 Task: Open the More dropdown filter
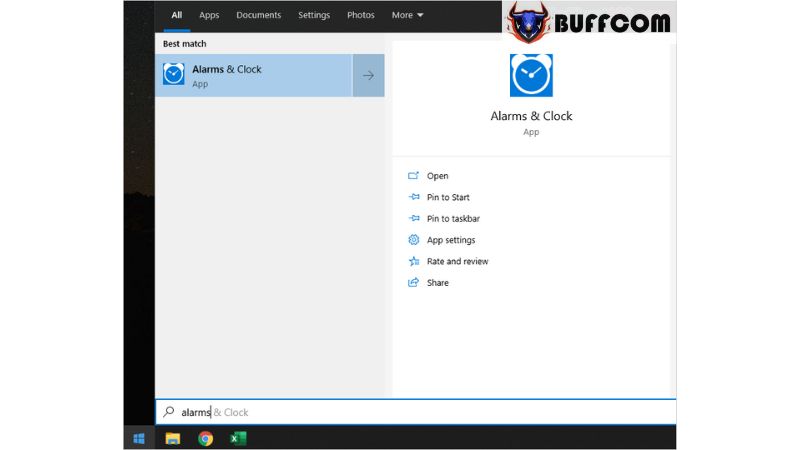(407, 15)
